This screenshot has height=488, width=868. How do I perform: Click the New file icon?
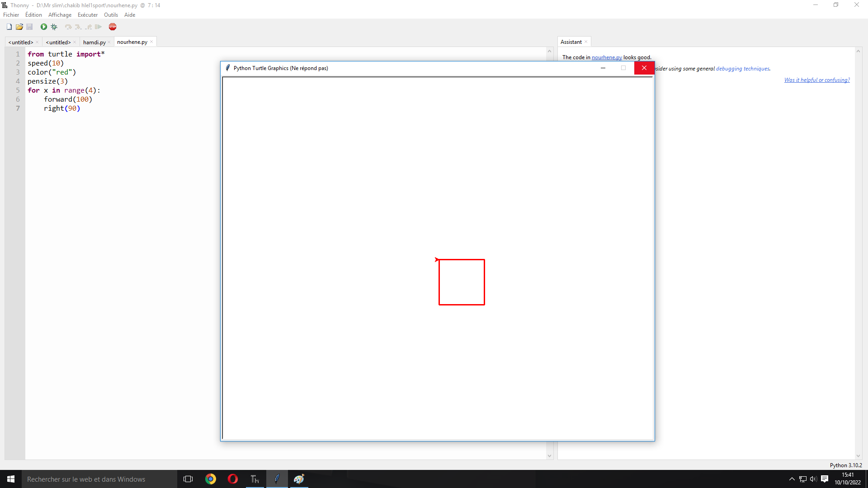click(9, 27)
